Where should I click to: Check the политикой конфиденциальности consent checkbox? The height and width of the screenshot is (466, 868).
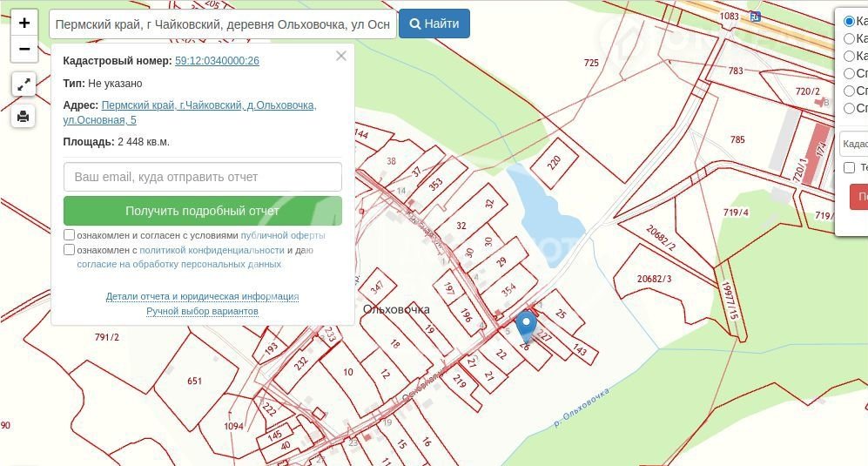point(70,250)
